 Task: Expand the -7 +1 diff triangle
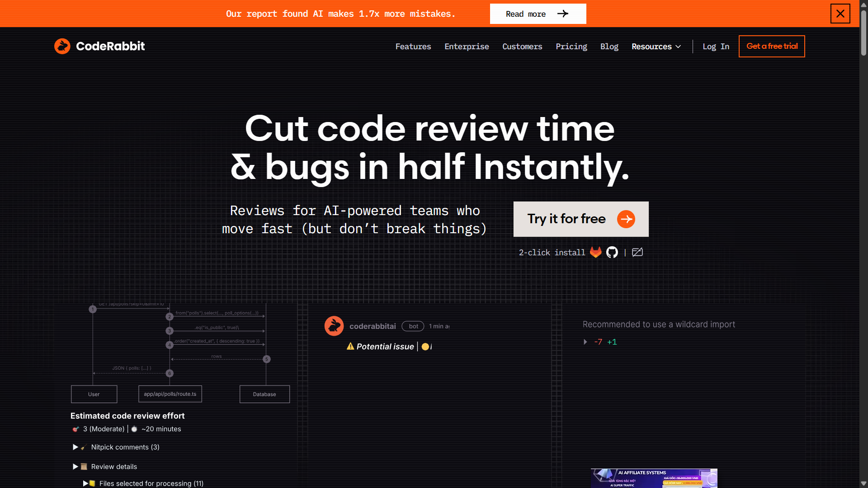[585, 342]
